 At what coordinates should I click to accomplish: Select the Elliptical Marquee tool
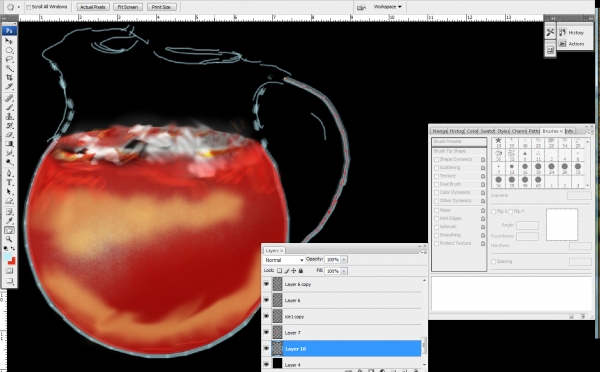point(9,50)
